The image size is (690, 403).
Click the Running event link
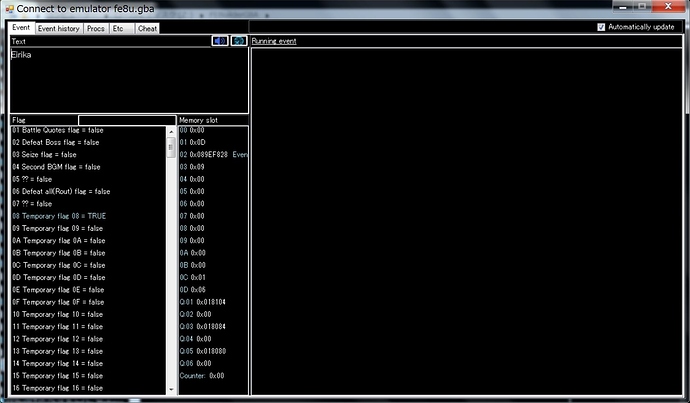274,41
